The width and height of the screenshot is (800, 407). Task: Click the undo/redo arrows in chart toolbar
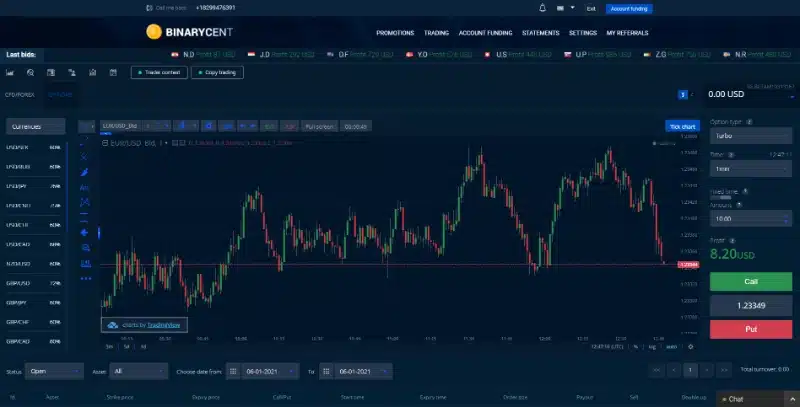tap(247, 126)
